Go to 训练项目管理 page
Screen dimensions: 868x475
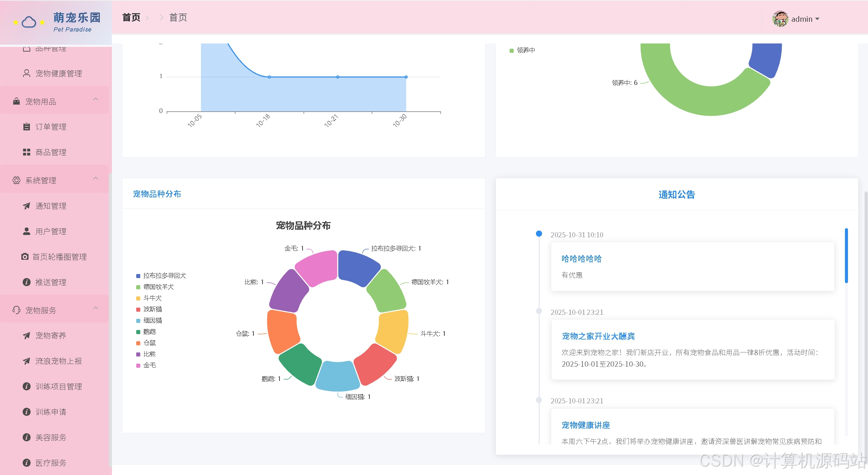pos(54,386)
